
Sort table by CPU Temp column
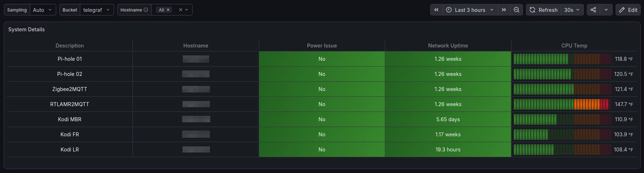pyautogui.click(x=574, y=46)
